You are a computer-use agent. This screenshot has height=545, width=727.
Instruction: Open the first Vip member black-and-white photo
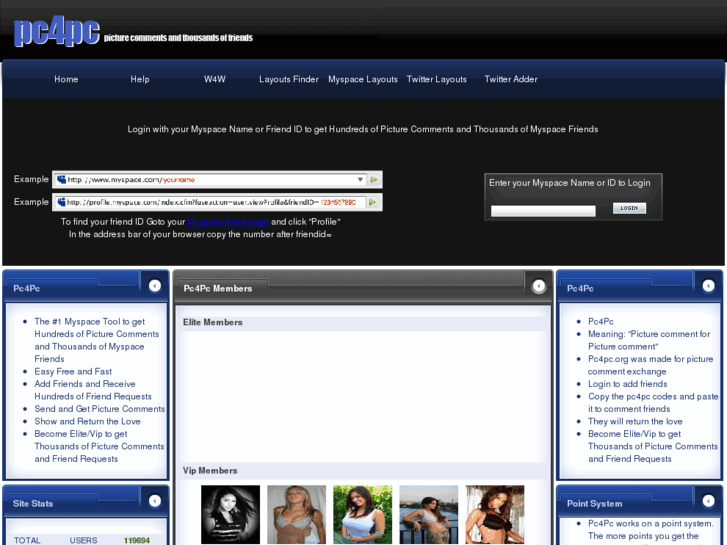point(230,514)
